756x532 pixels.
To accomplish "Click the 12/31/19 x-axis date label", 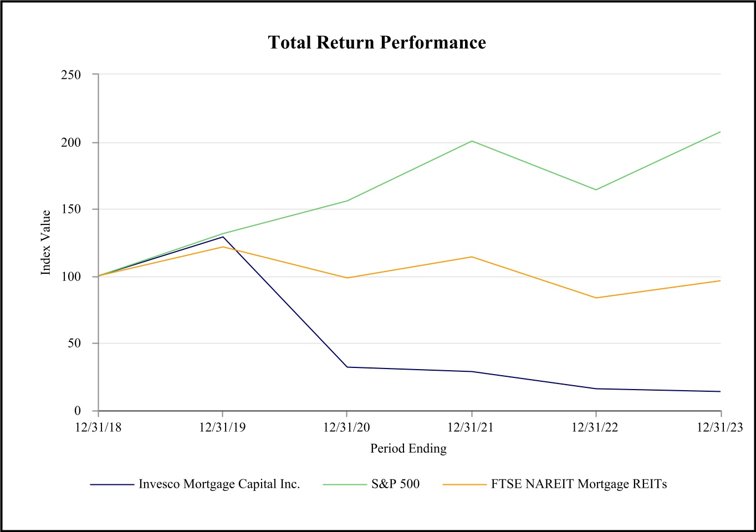I will (222, 427).
